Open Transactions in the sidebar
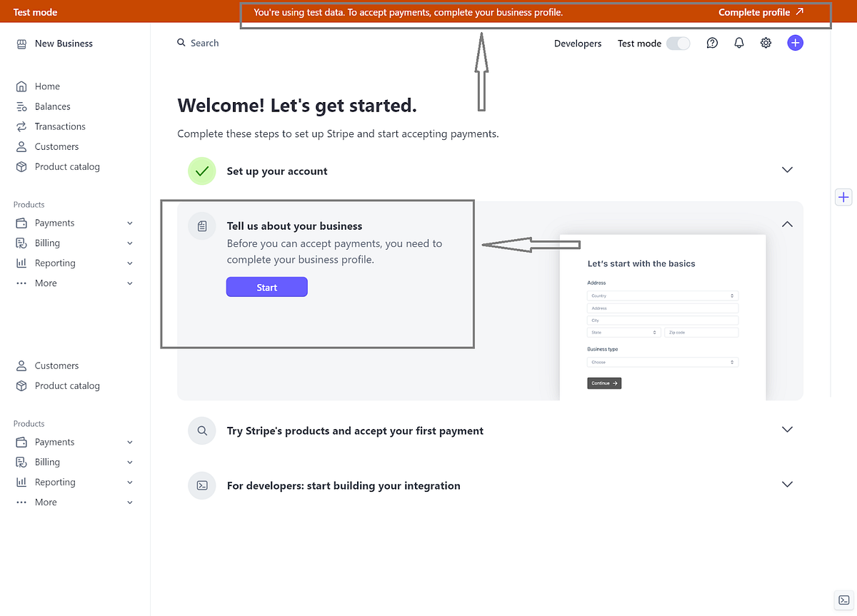The width and height of the screenshot is (857, 616). pos(60,126)
